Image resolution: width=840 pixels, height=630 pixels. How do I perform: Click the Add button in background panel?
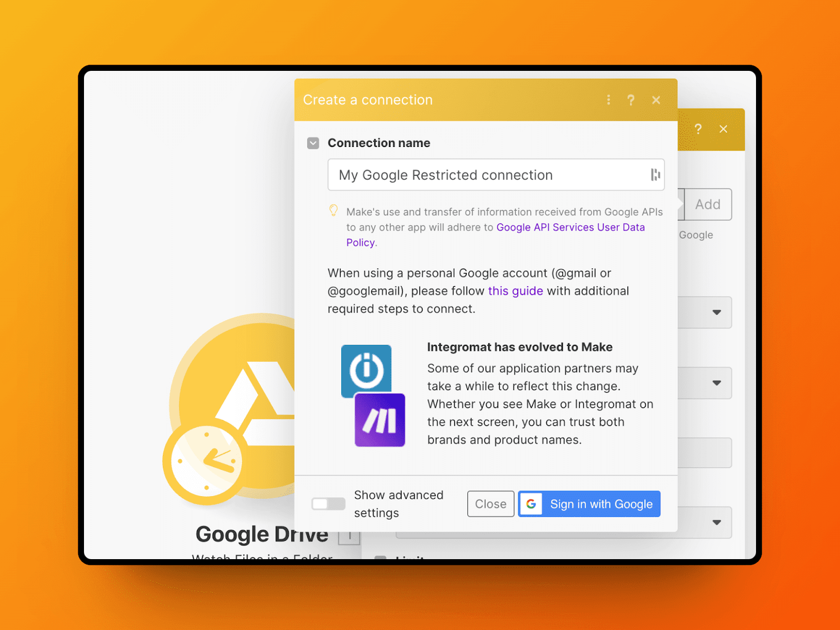(708, 204)
